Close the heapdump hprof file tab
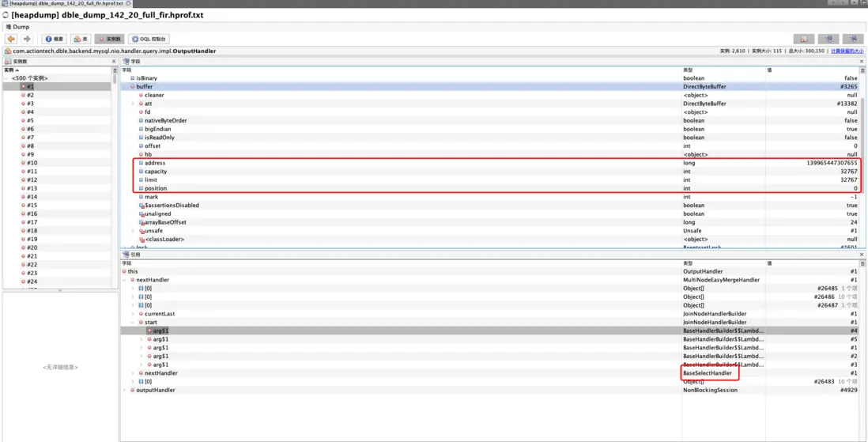The image size is (868, 442). 129,3
